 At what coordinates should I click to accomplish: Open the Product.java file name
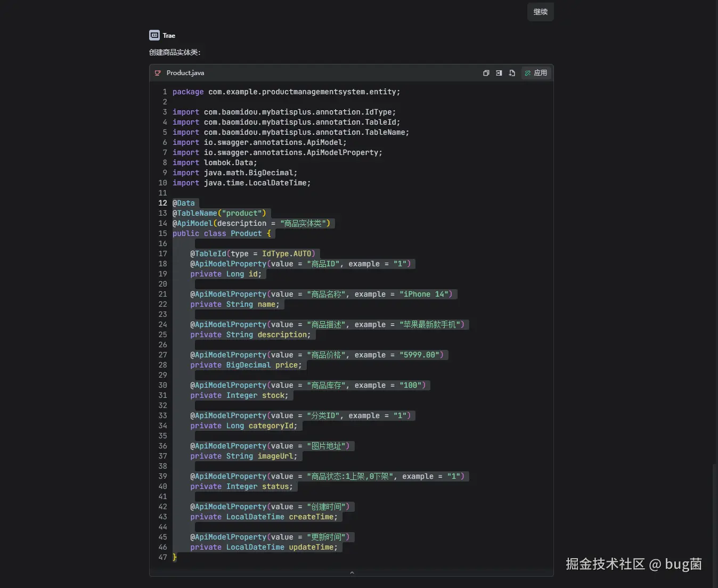coord(185,73)
